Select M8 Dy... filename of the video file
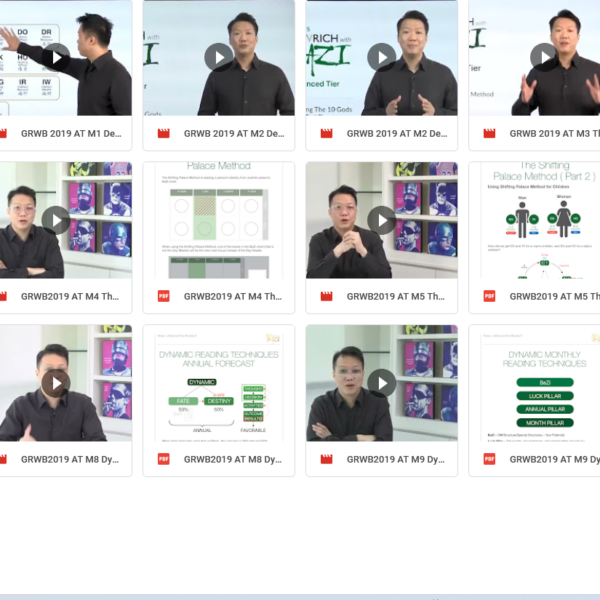The width and height of the screenshot is (600, 600). [70, 459]
